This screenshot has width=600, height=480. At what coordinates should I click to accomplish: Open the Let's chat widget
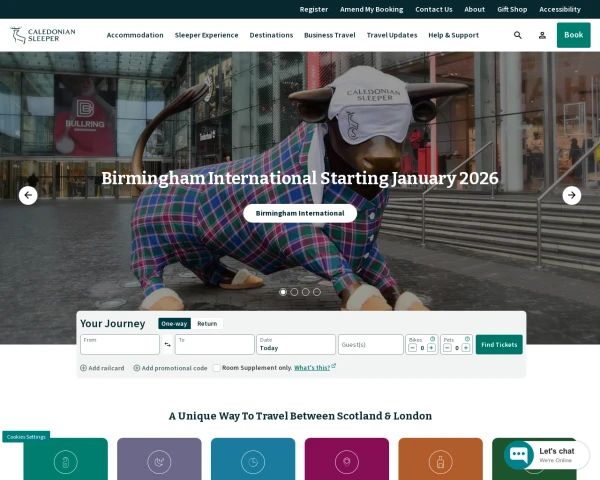546,455
